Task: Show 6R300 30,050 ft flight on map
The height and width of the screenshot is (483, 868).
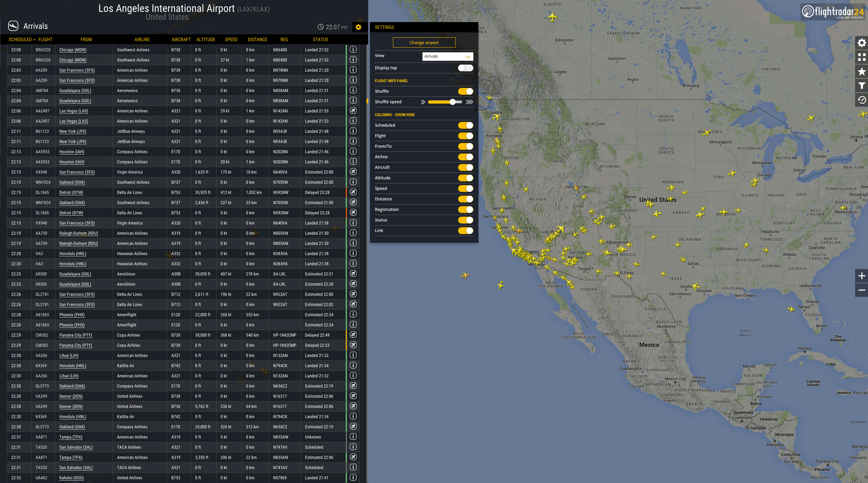Action: click(353, 274)
